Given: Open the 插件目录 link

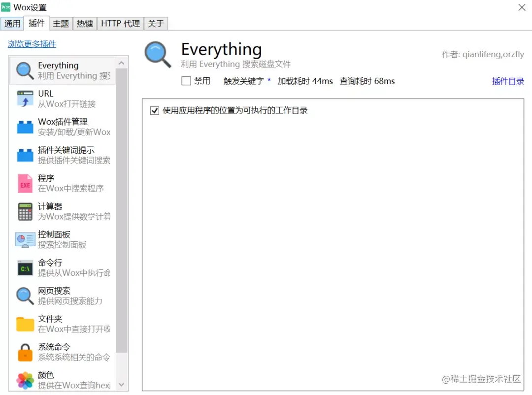Looking at the screenshot, I should (508, 81).
